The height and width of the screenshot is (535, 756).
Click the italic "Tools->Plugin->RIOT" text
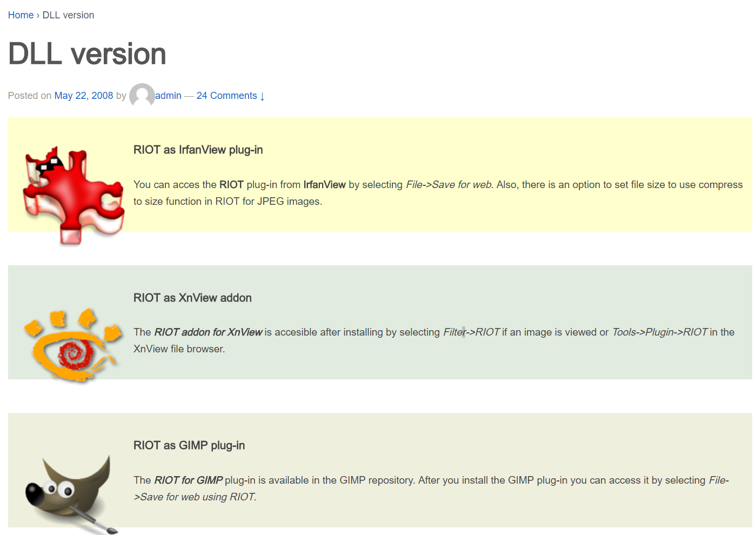tap(660, 332)
